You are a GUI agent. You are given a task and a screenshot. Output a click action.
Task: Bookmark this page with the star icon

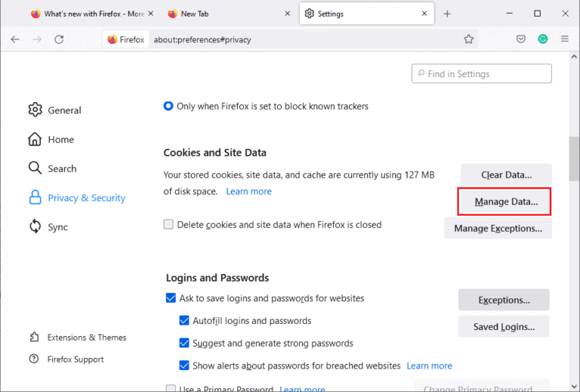tap(469, 39)
